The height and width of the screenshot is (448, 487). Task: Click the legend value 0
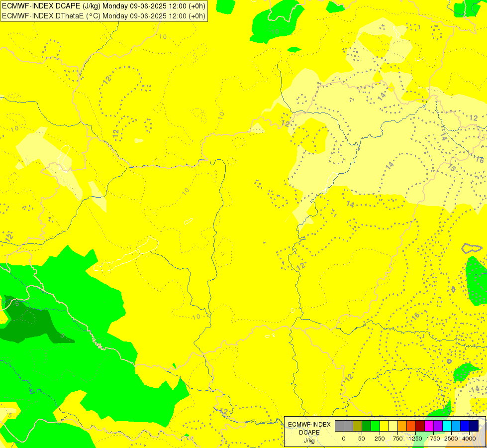tap(344, 439)
